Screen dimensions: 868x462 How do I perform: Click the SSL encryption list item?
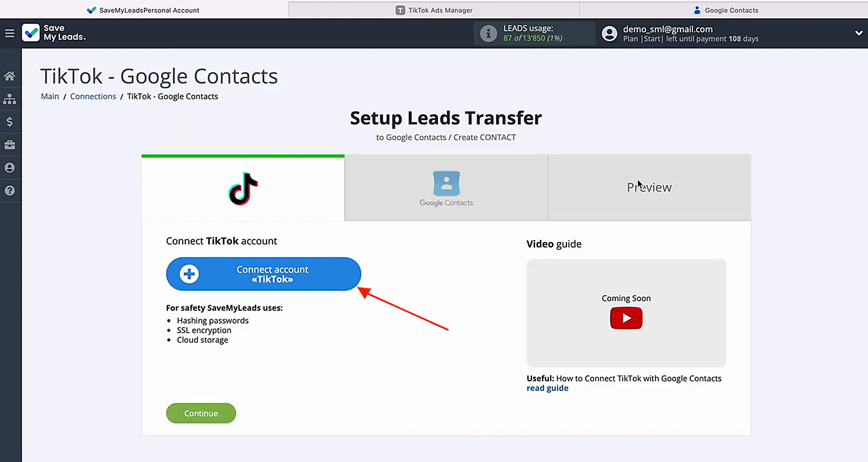204,330
